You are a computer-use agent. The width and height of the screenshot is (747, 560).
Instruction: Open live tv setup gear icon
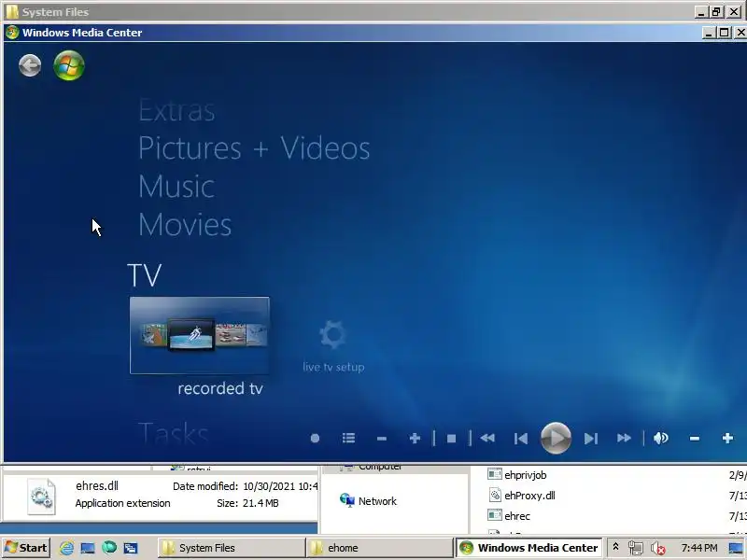point(332,335)
